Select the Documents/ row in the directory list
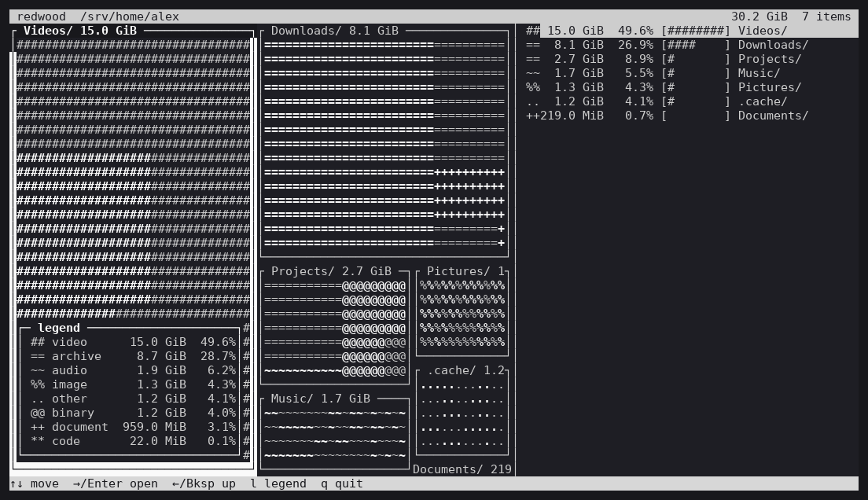 tap(692, 116)
